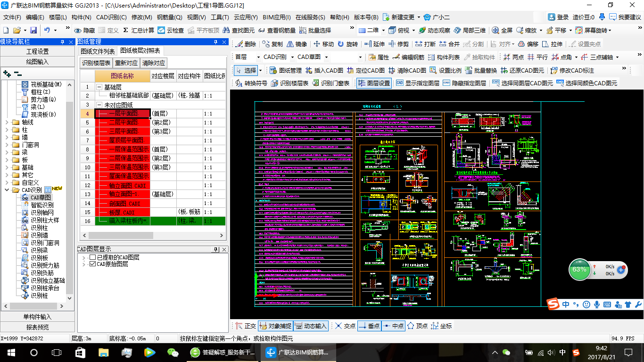Image resolution: width=644 pixels, height=362 pixels.
Task: Uncheck CAD原始图层 checkbox
Action: click(x=92, y=264)
